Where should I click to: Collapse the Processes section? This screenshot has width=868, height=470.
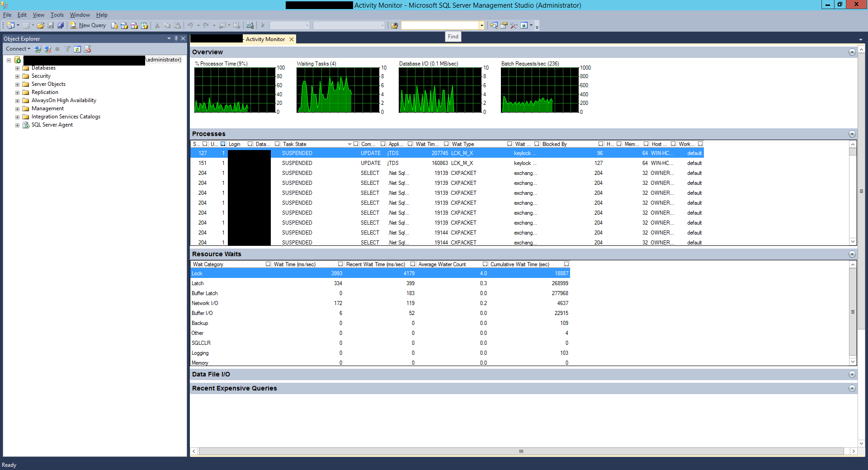coord(852,134)
